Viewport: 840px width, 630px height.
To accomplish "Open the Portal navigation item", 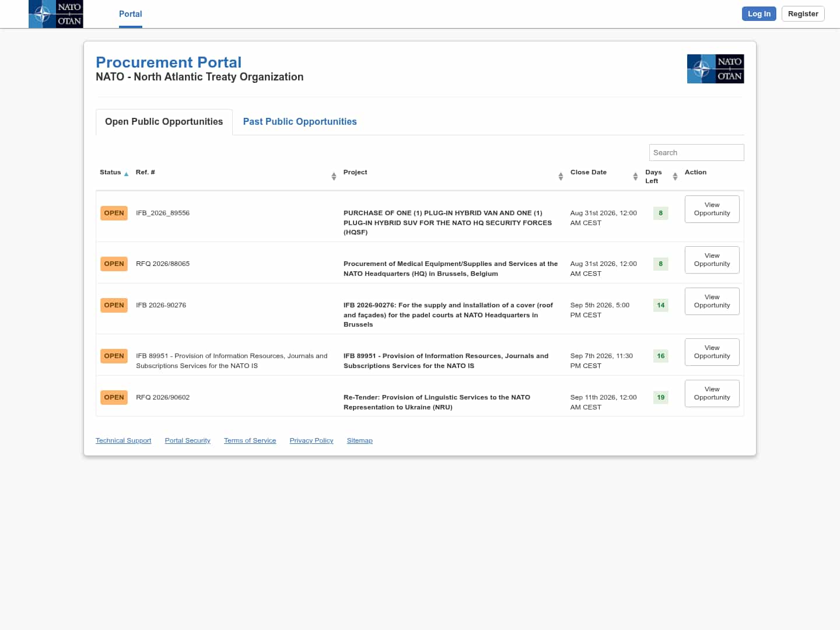I will coord(131,14).
